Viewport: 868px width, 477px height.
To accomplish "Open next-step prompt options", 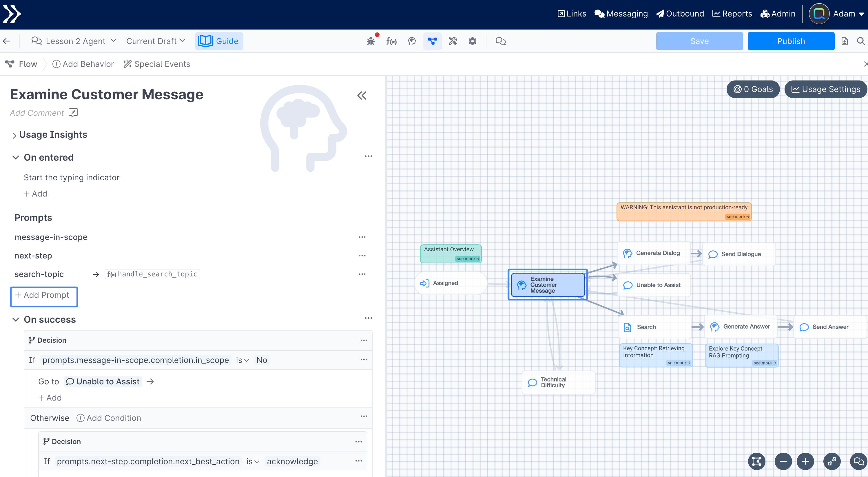I will click(x=362, y=256).
